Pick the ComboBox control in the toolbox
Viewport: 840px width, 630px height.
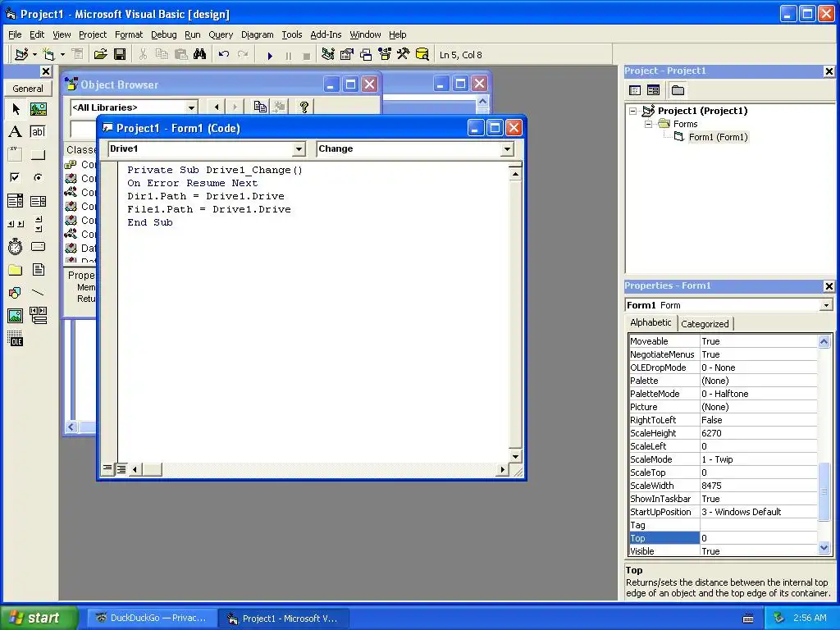tap(16, 201)
